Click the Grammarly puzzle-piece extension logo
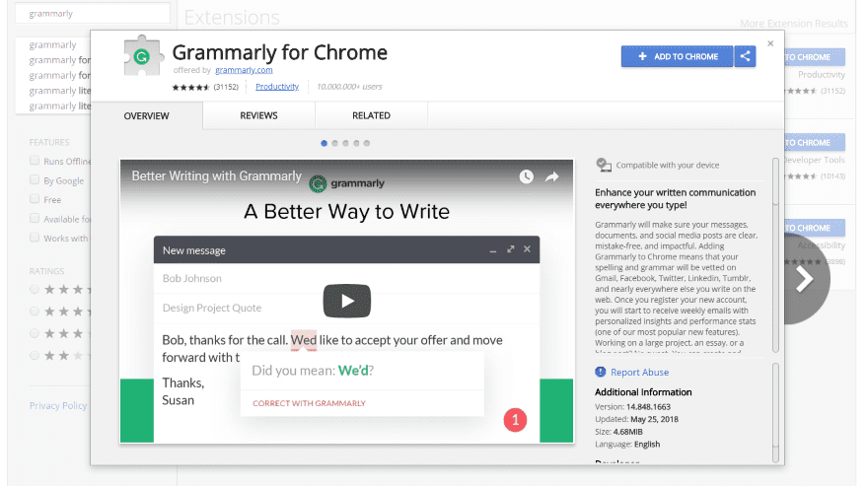This screenshot has width=868, height=486. pyautogui.click(x=143, y=56)
